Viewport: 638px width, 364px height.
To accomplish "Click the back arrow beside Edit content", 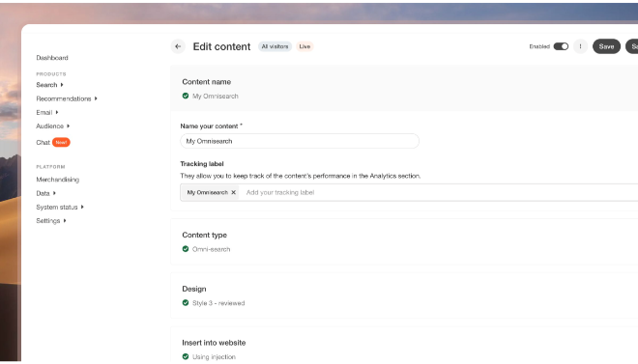I will point(178,46).
